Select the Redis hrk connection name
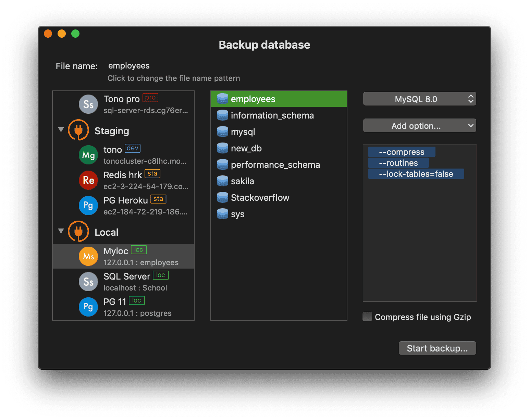The height and width of the screenshot is (420, 529). pyautogui.click(x=123, y=175)
